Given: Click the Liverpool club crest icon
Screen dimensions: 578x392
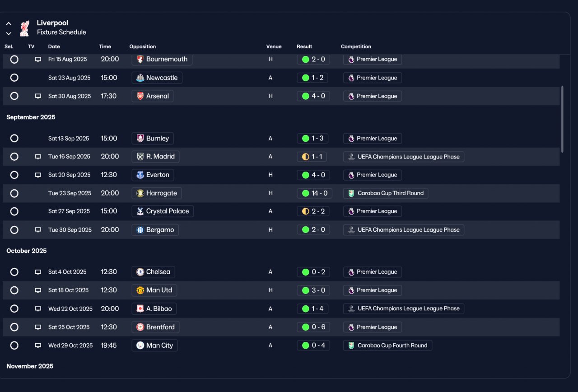Looking at the screenshot, I should pos(24,28).
